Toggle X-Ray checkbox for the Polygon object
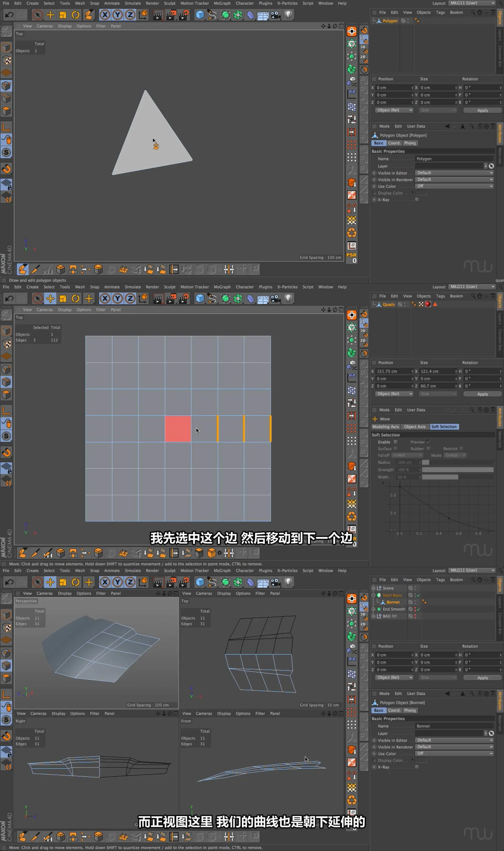 417,199
